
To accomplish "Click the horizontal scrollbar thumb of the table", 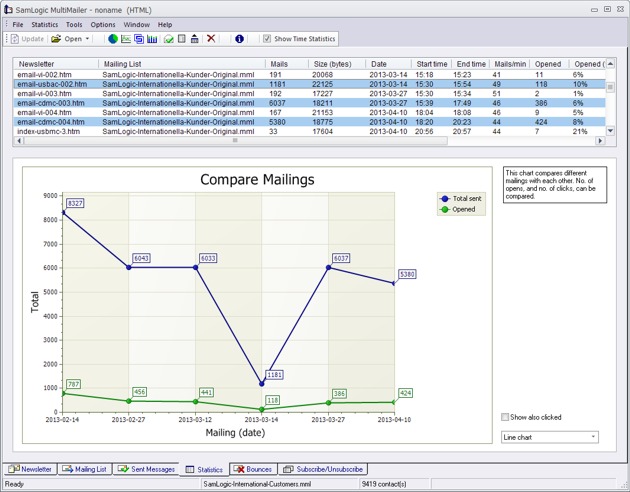I will (x=235, y=141).
